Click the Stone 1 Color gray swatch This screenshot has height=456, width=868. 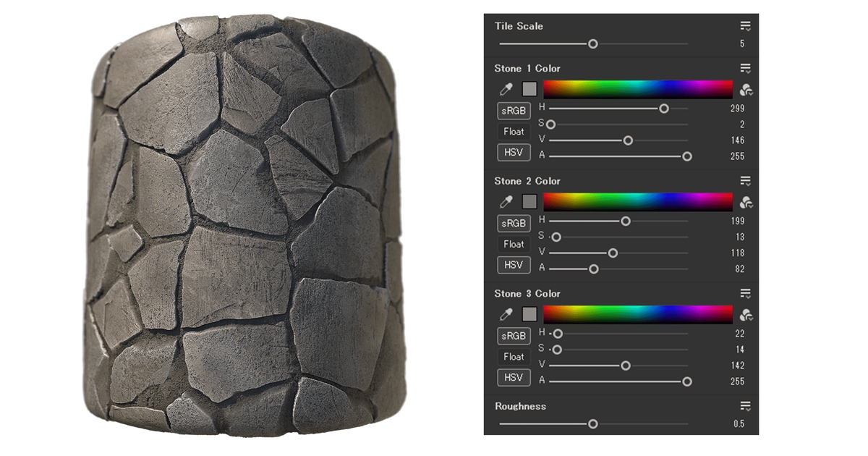pos(529,89)
